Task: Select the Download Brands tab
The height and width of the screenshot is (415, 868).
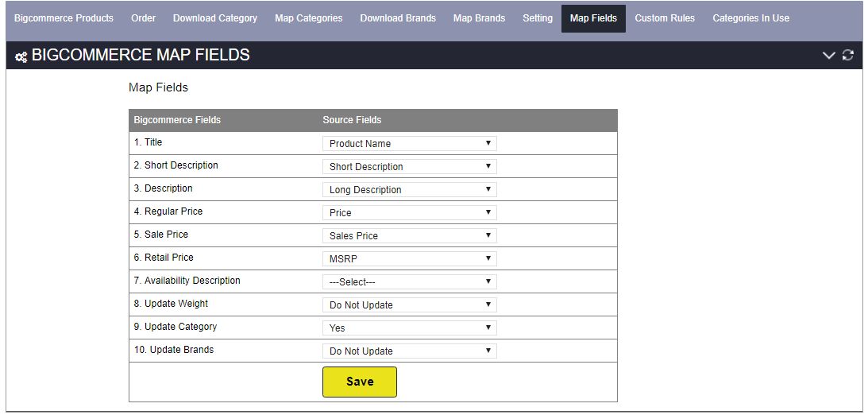Action: coord(398,18)
